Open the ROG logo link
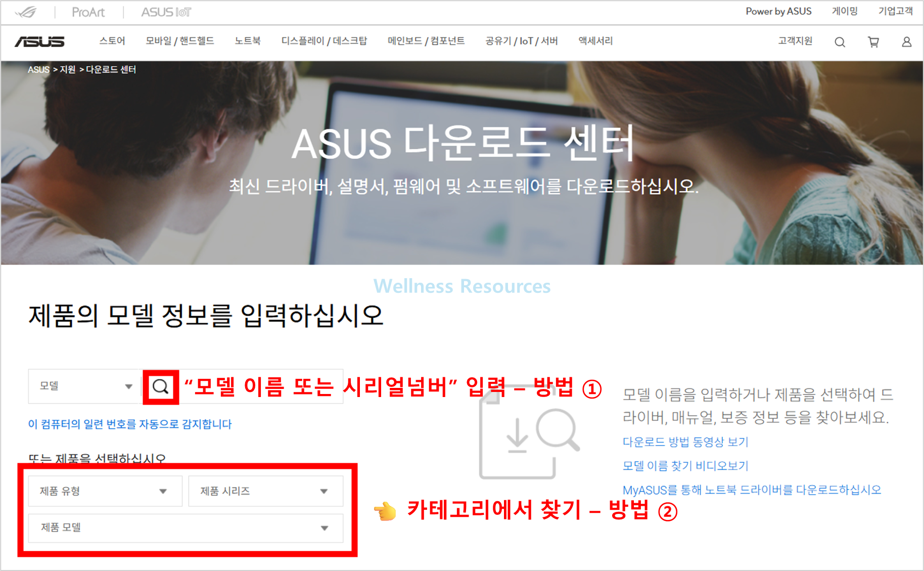Viewport: 924px width, 571px height. pos(26,12)
